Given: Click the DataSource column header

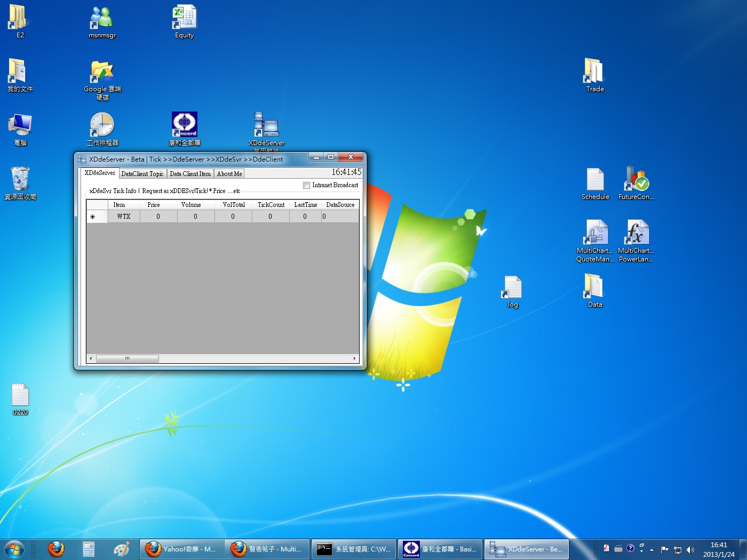Looking at the screenshot, I should click(340, 205).
